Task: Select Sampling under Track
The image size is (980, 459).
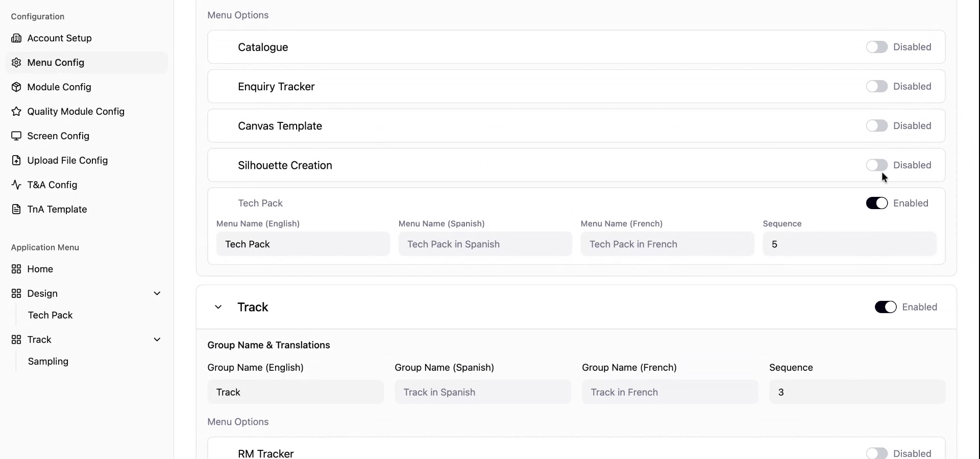Action: click(x=47, y=362)
